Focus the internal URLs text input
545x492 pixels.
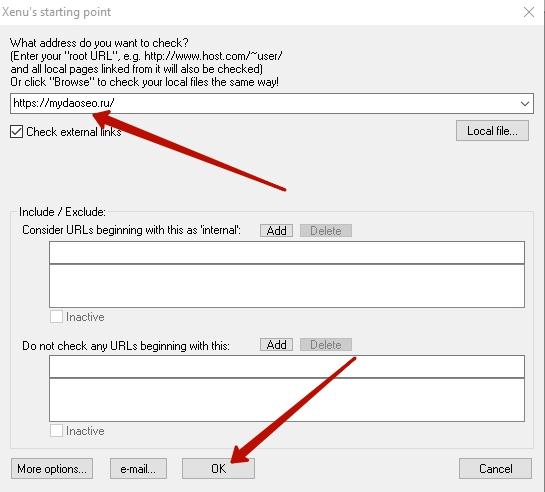coord(287,253)
